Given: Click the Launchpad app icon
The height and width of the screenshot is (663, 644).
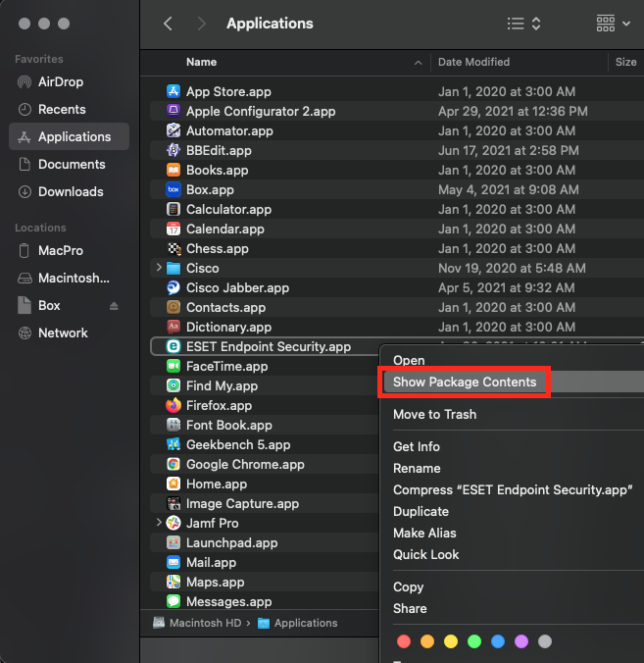Looking at the screenshot, I should [x=173, y=542].
